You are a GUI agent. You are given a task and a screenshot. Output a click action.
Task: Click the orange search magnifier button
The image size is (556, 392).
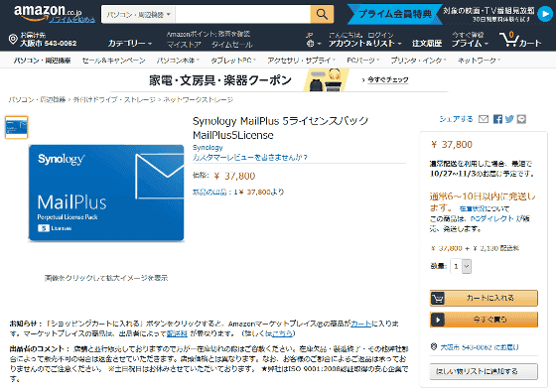[322, 14]
